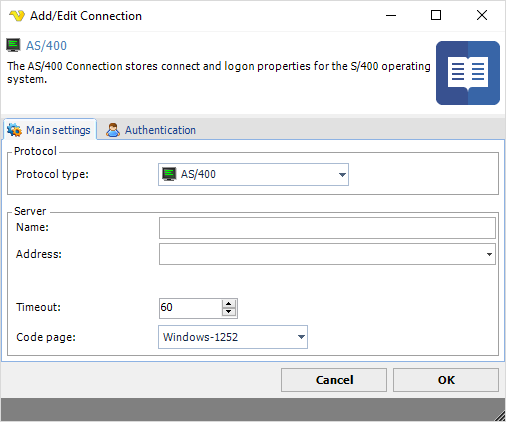Screen dimensions: 506x422
Task: Switch to the Authentication tab
Action: (x=151, y=130)
